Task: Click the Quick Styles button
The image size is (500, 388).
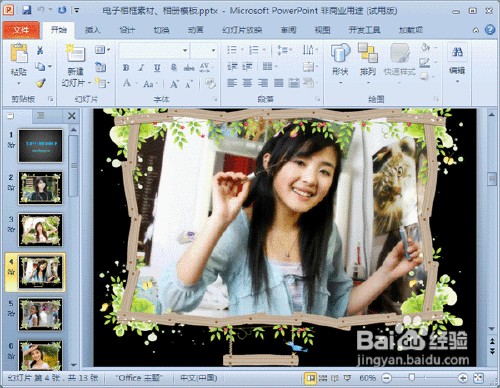Action: 400,63
